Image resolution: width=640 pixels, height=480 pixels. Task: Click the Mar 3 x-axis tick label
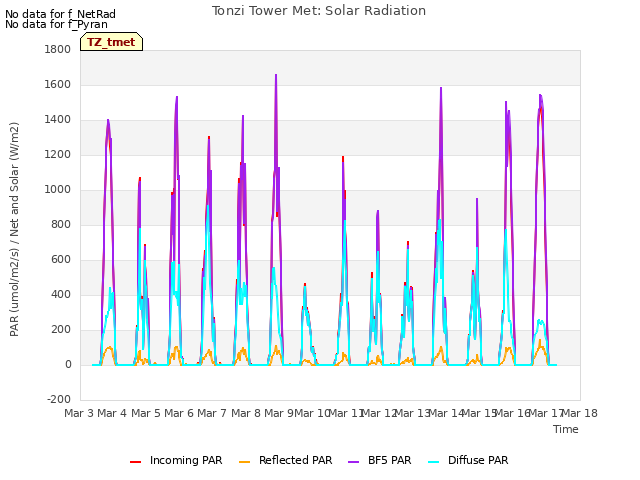point(79,413)
